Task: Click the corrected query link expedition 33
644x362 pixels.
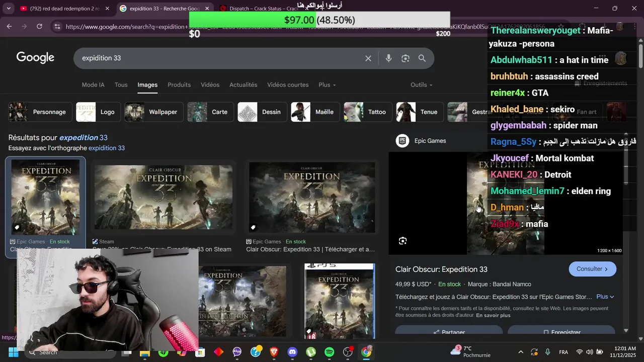Action: click(x=84, y=138)
